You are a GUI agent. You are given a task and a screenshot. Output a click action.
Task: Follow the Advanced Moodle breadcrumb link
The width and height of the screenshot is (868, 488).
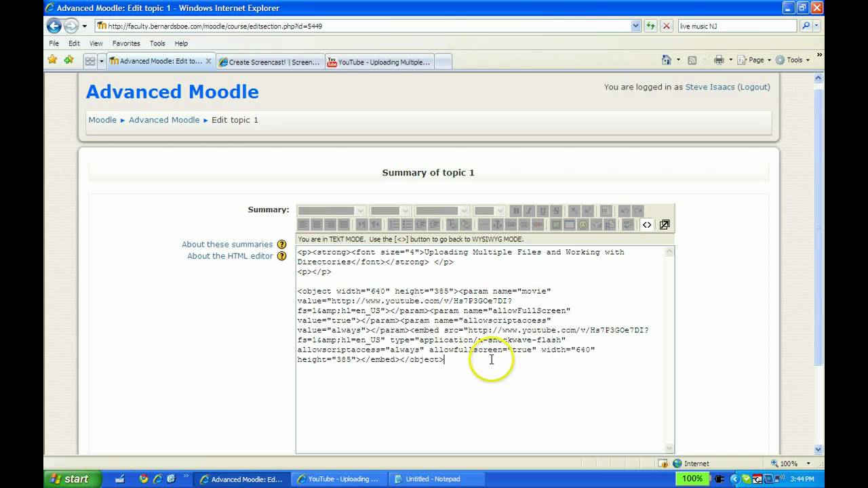point(164,120)
